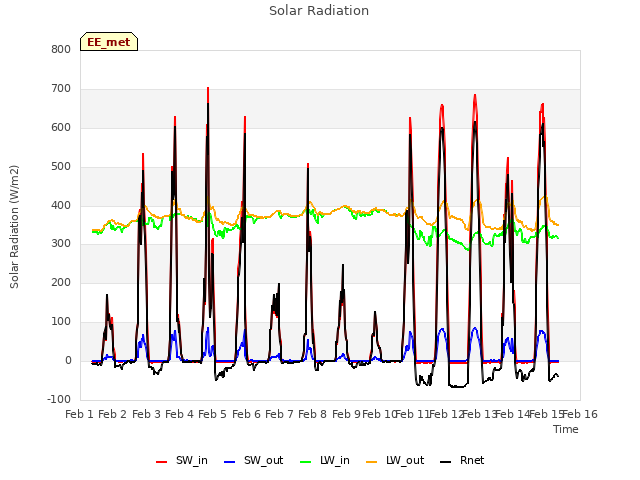This screenshot has width=640, height=480.
Task: Click the red SW_in legend color marker
Action: tap(162, 462)
